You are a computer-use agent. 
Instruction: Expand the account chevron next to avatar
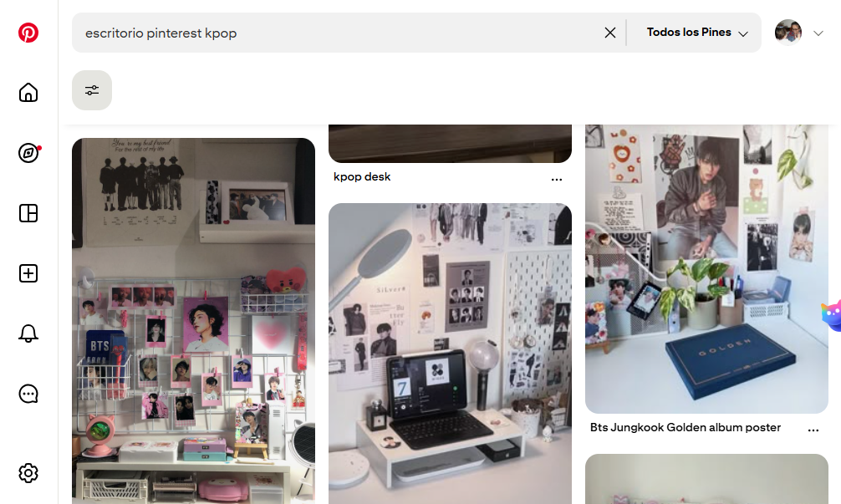[x=818, y=33]
